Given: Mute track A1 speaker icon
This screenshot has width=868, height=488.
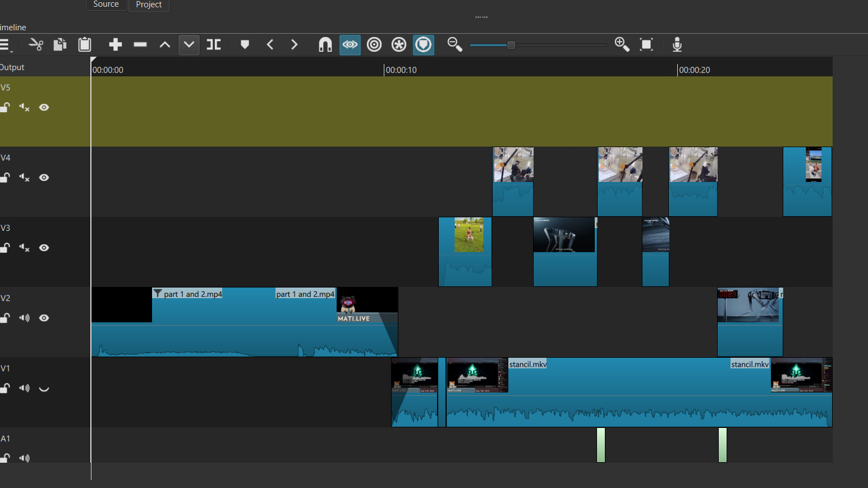Looking at the screenshot, I should (x=24, y=458).
